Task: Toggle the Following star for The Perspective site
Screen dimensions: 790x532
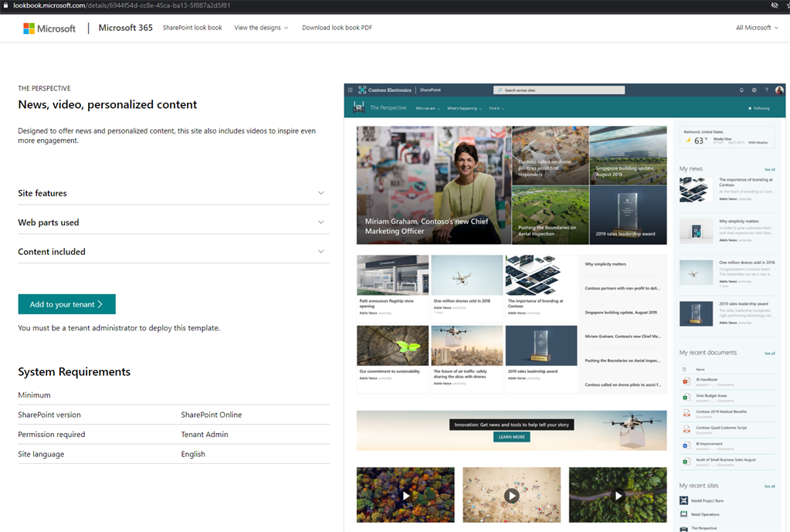Action: [750, 108]
